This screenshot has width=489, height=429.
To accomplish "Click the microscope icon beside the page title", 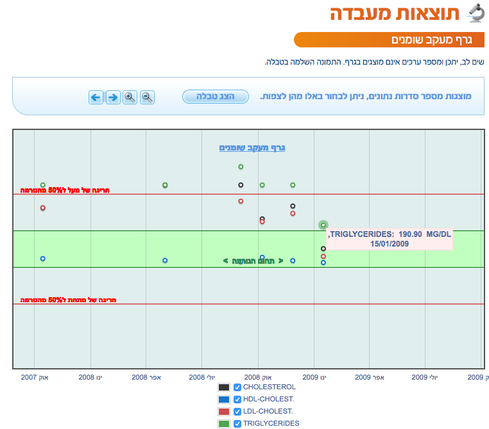I will pyautogui.click(x=476, y=13).
